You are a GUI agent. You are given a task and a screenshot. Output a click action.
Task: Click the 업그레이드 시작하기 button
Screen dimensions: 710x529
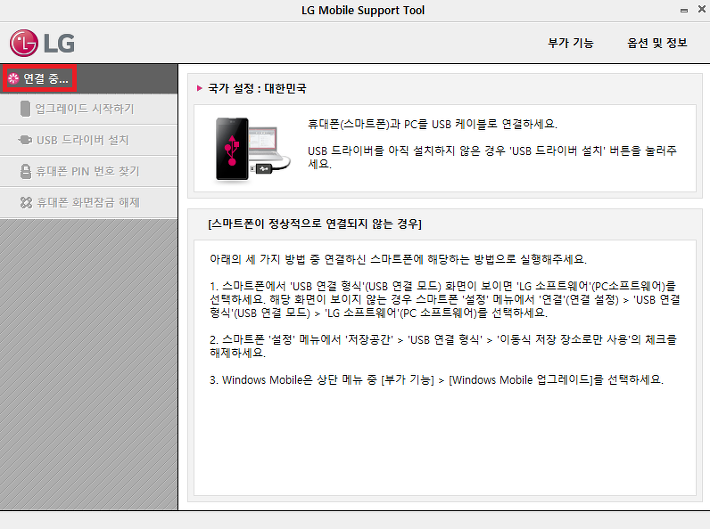[89, 109]
